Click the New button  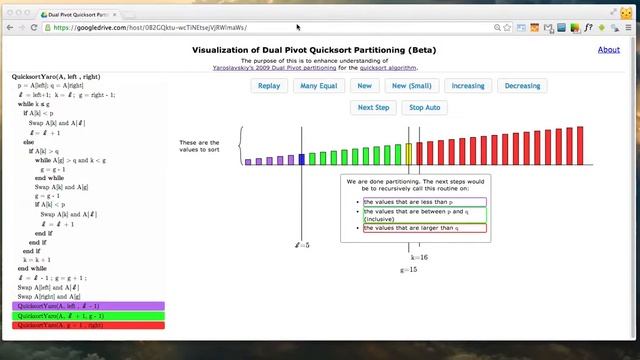364,86
